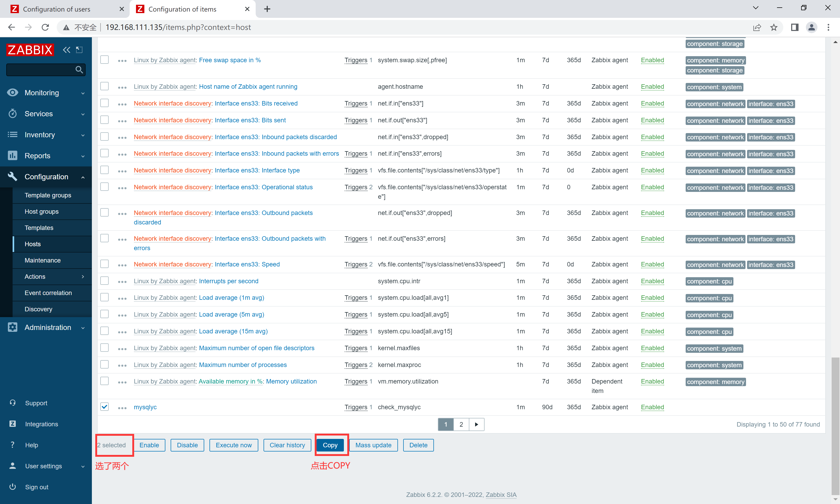This screenshot has width=840, height=504.
Task: Click the Help question mark icon
Action: pos(13,445)
